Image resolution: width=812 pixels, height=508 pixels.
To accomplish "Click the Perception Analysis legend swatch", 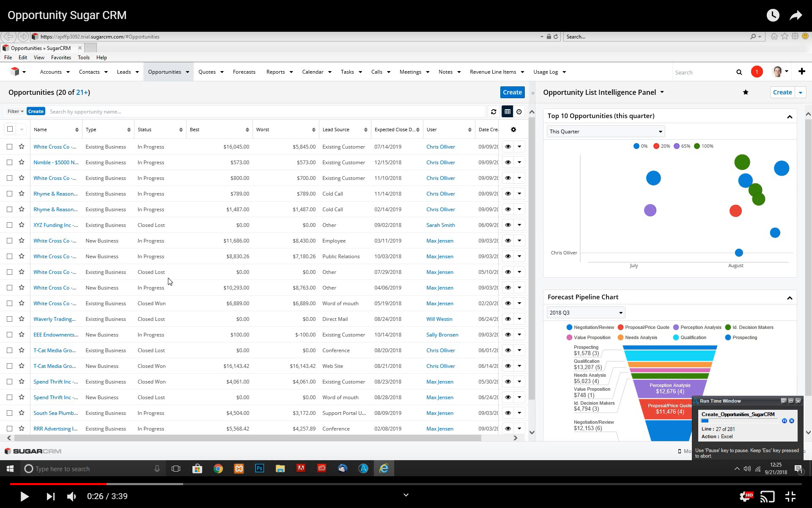I will 676,327.
